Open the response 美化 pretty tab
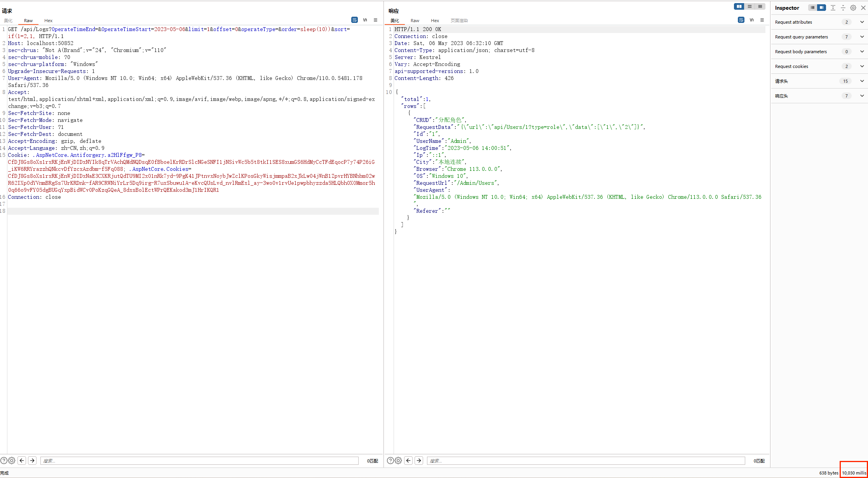The width and height of the screenshot is (868, 478). pos(395,21)
